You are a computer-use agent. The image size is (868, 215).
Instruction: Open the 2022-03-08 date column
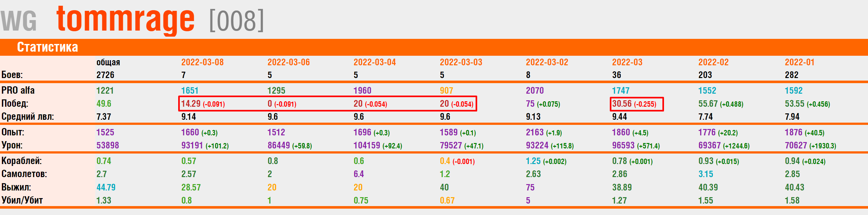pyautogui.click(x=202, y=62)
